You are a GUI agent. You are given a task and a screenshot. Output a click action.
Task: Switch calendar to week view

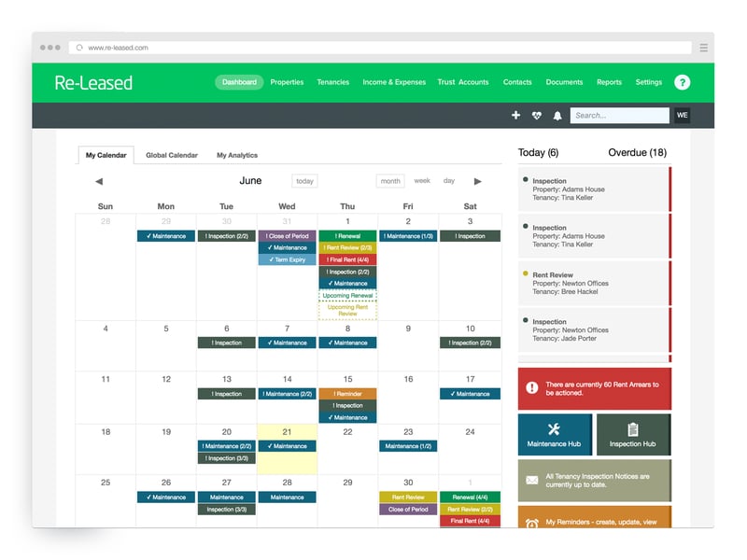(x=422, y=181)
